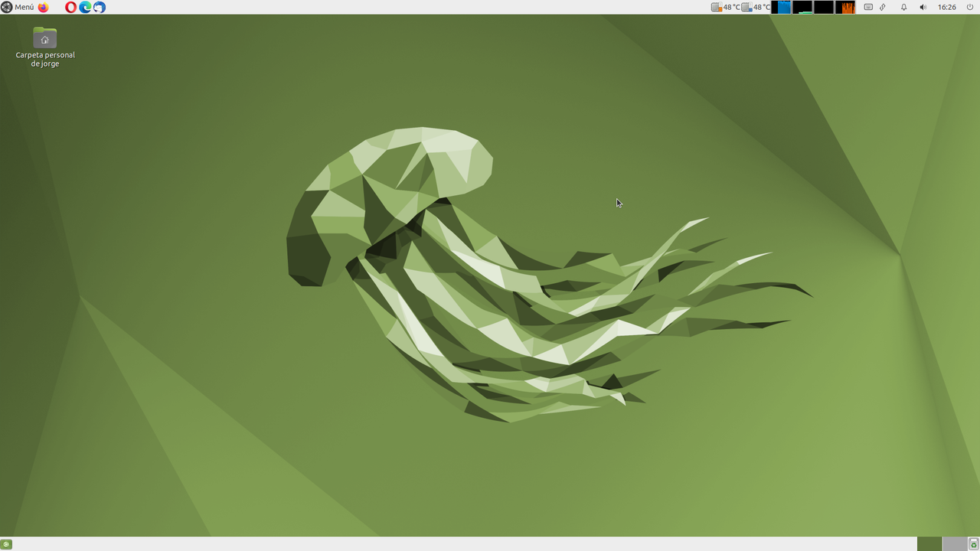Click the second 48 °C temperature sensor
Viewport: 980px width, 551px height.
coord(756,7)
